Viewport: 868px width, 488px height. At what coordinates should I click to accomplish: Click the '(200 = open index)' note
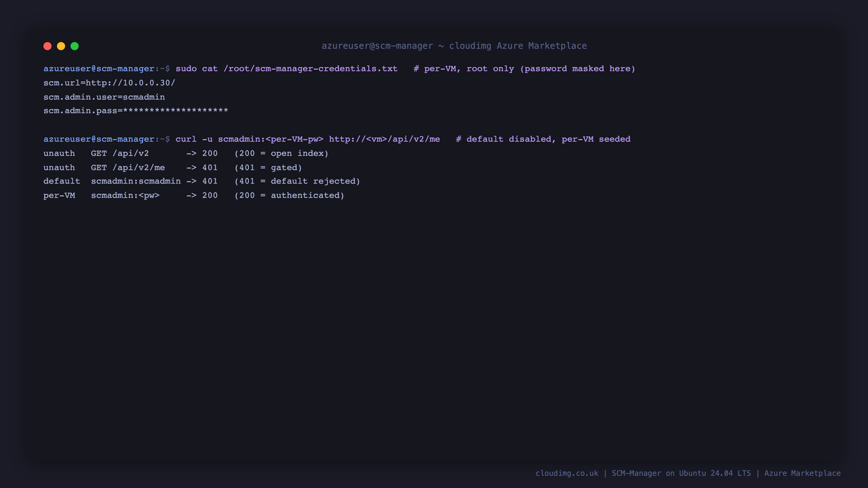pos(281,153)
